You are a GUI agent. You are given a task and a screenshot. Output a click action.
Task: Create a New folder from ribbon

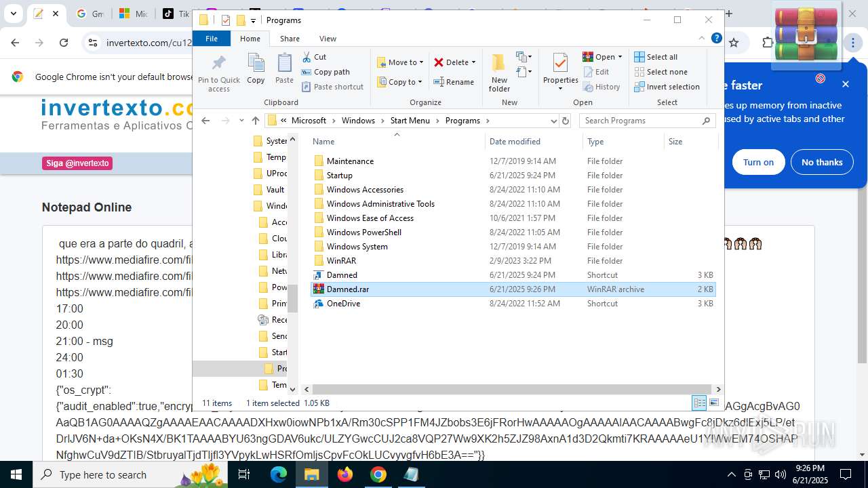499,73
